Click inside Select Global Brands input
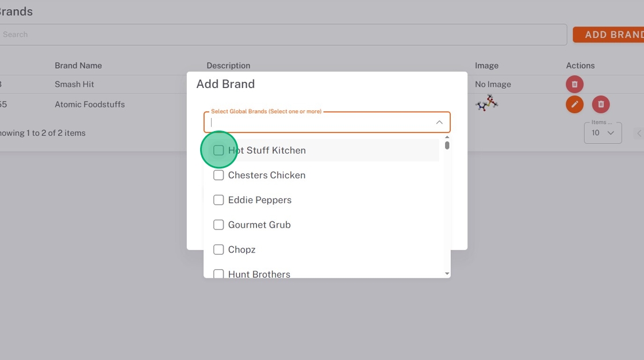The image size is (644, 360). coord(319,122)
